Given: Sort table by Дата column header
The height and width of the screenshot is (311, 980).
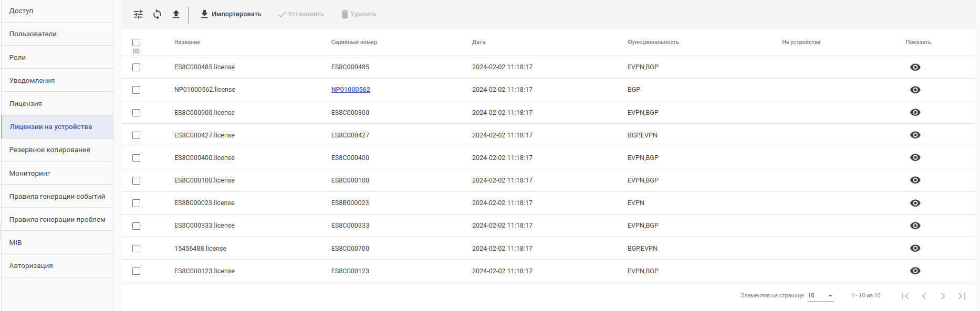Looking at the screenshot, I should point(478,42).
